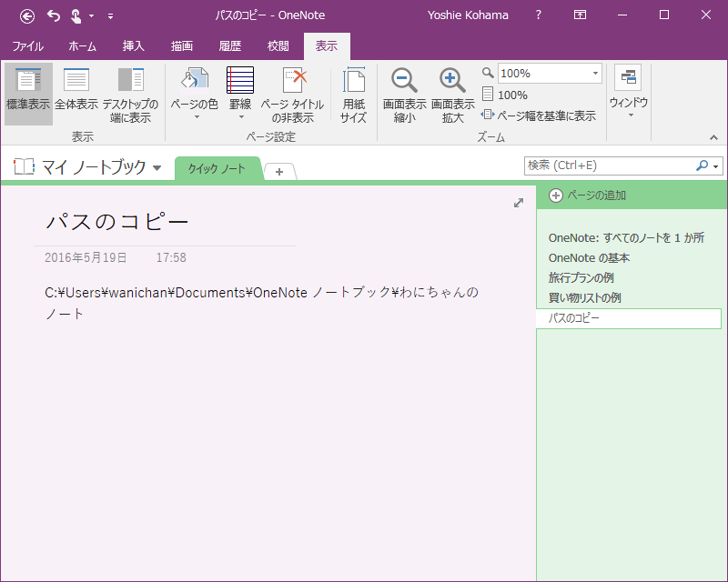Click the Yoshie Kohama account name
728x582 pixels.
coord(468,15)
